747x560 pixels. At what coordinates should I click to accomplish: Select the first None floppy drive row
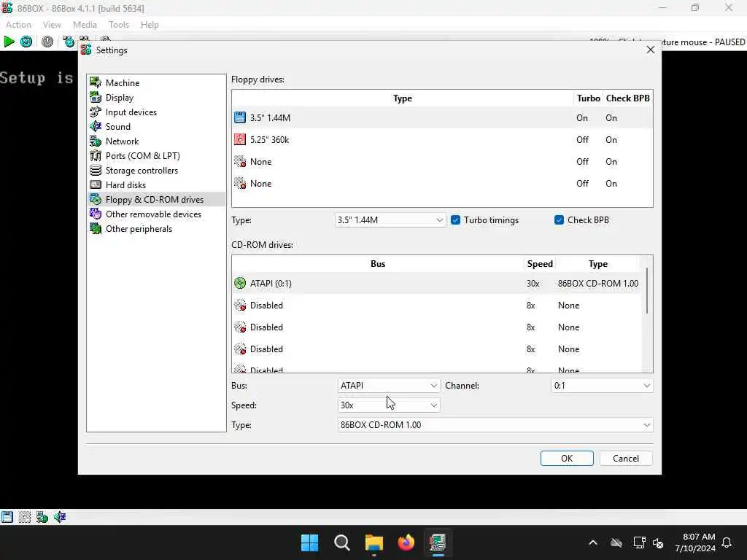pos(442,161)
